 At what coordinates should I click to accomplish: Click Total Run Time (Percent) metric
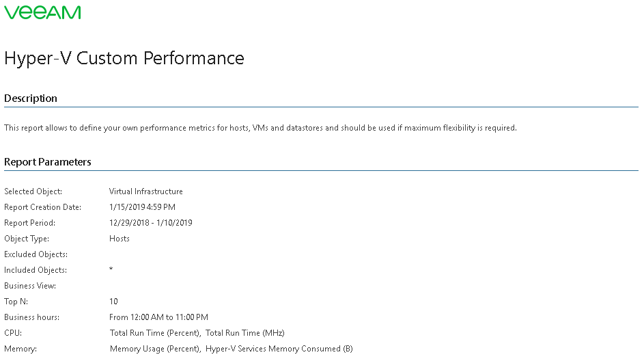tap(155, 333)
